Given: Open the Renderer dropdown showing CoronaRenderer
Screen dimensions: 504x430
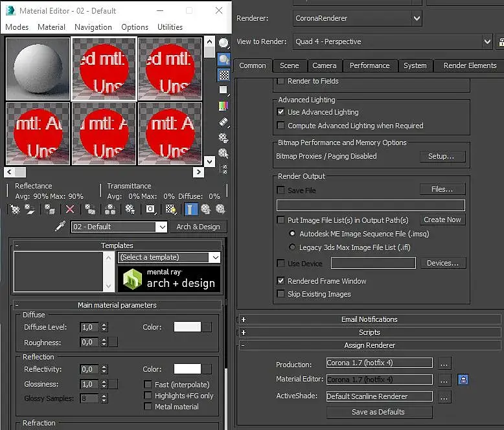Looking at the screenshot, I should click(x=358, y=18).
